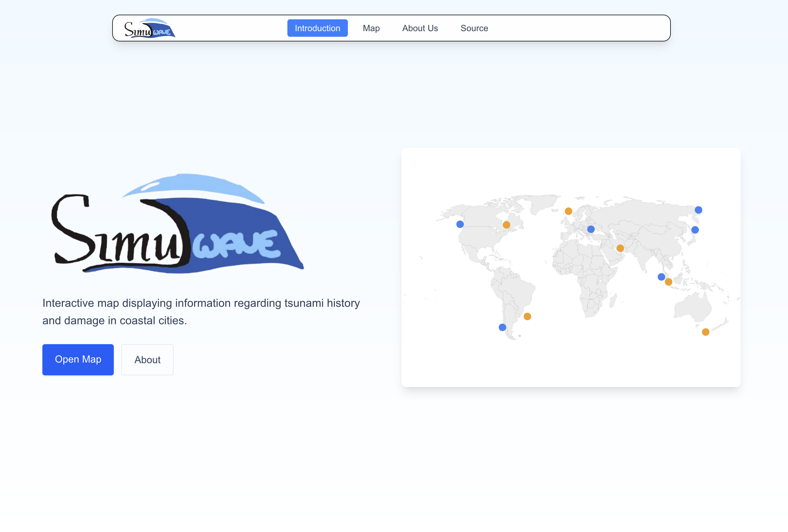Select blue marker near Kamchatka

coord(698,210)
